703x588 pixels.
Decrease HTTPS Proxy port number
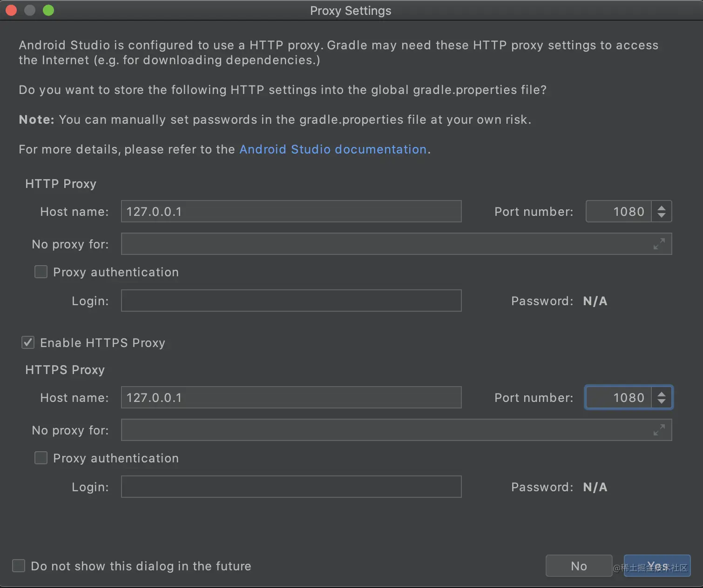coord(662,401)
